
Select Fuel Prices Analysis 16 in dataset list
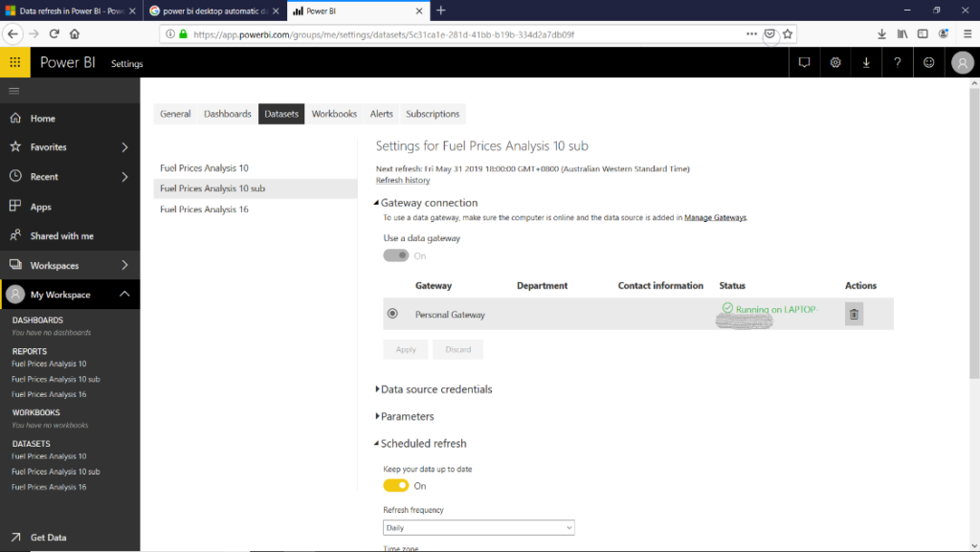204,210
